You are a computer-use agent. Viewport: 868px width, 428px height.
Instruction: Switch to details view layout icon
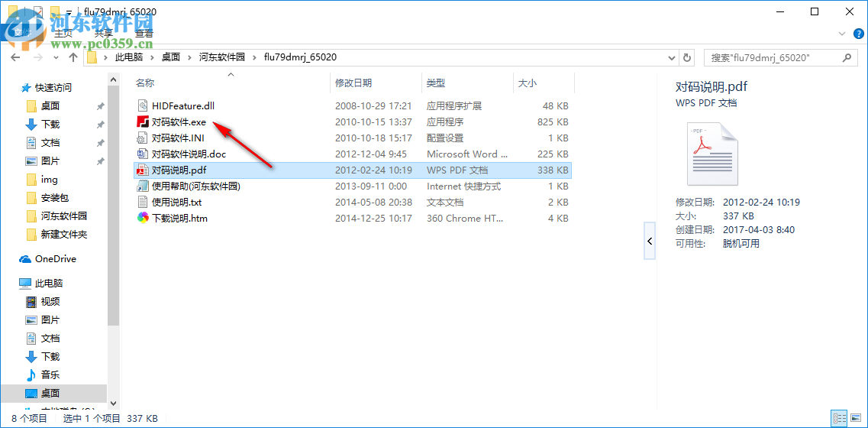click(839, 419)
